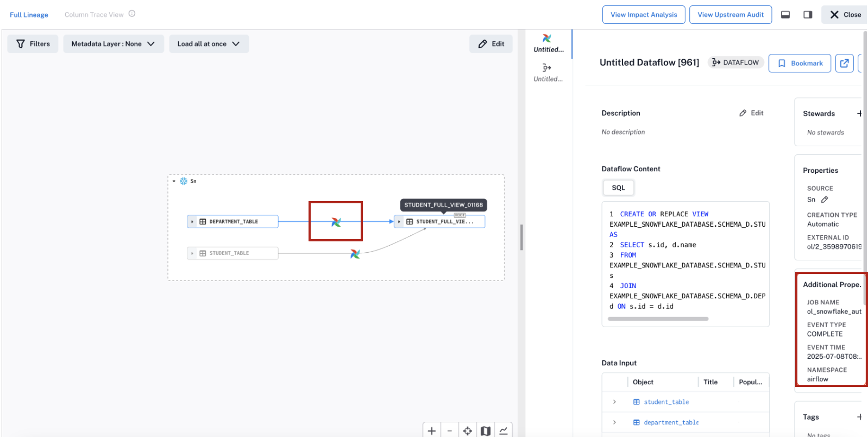
Task: Switch to bottom panel layout
Action: tap(785, 15)
